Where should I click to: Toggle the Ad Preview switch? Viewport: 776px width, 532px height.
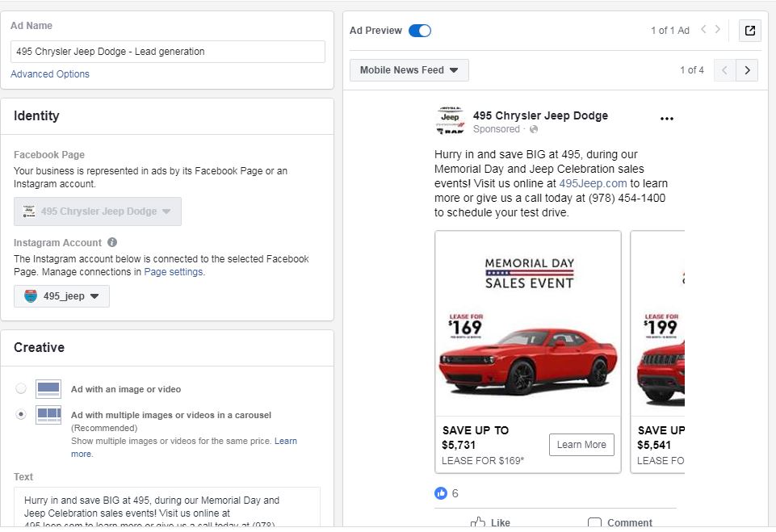[x=420, y=31]
